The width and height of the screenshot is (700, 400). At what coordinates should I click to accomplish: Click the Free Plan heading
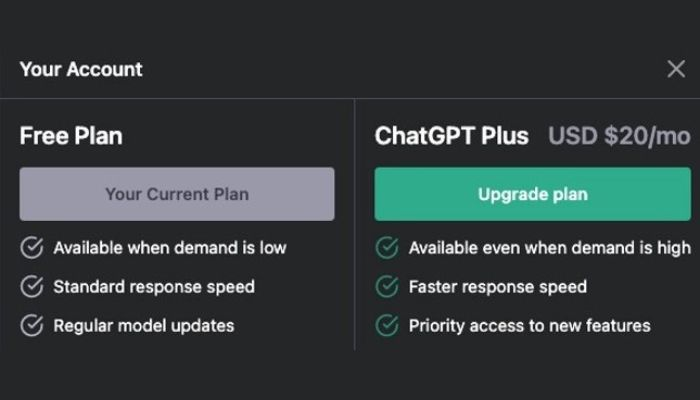[x=71, y=136]
